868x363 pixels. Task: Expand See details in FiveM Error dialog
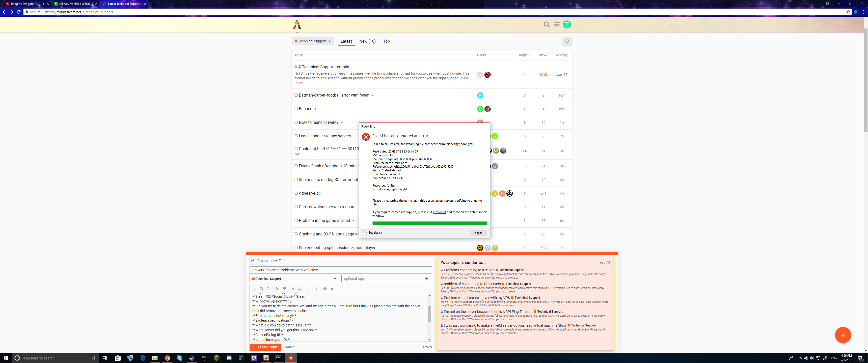click(372, 233)
